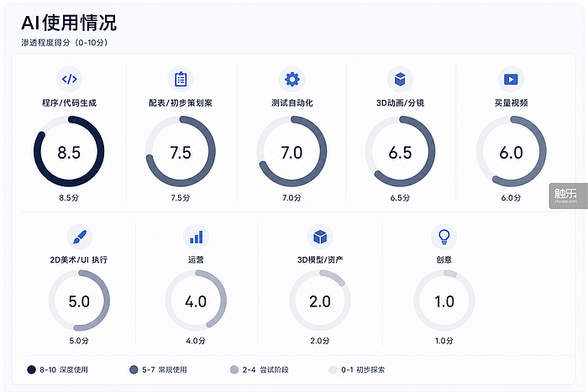This screenshot has width=588, height=392.
Task: Click the score caption 6.5分
Action: click(x=400, y=198)
